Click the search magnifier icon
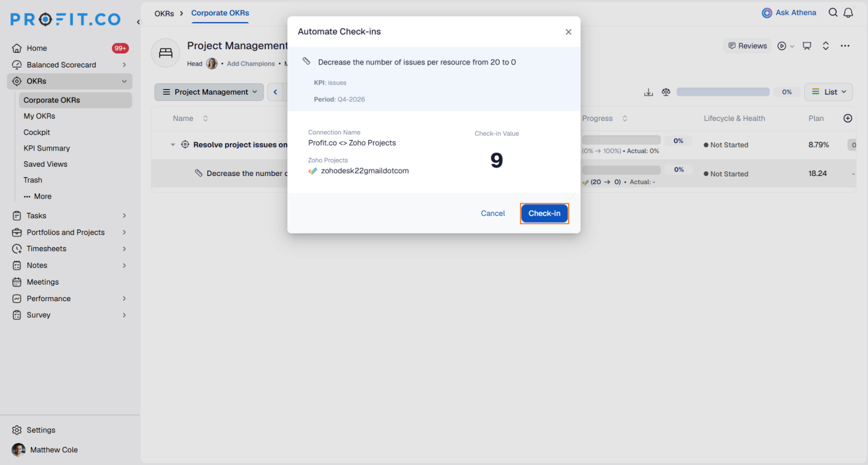 click(833, 13)
